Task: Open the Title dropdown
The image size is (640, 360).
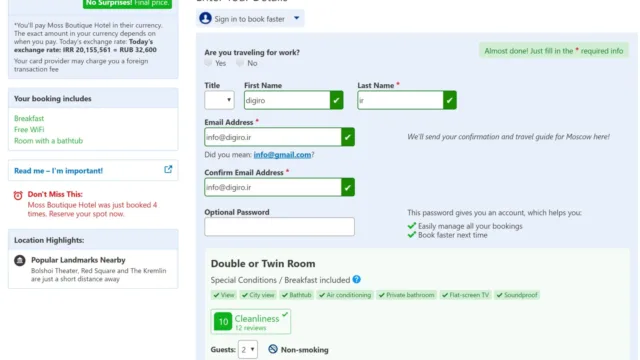Action: click(219, 100)
